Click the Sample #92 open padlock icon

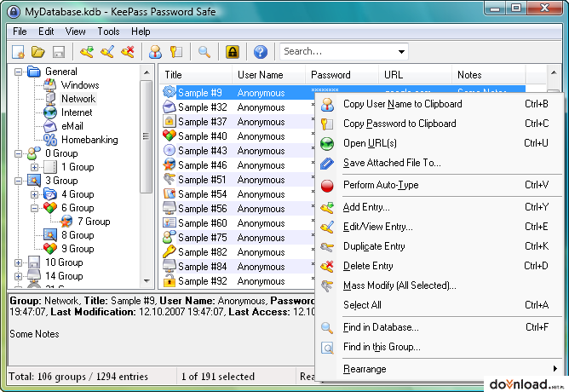[170, 280]
